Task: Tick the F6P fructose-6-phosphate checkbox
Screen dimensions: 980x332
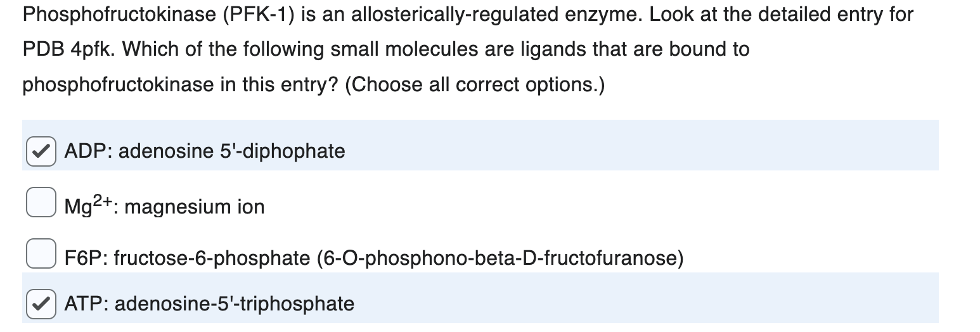Action: (41, 253)
